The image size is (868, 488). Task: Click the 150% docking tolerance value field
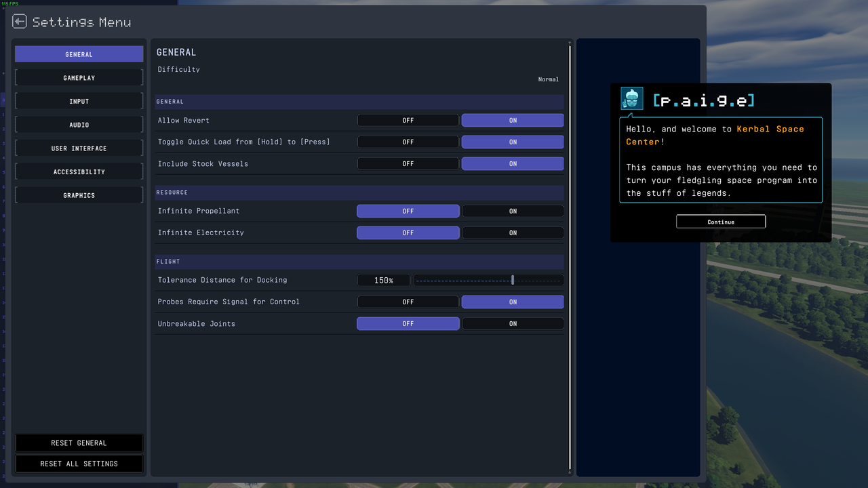coord(384,280)
